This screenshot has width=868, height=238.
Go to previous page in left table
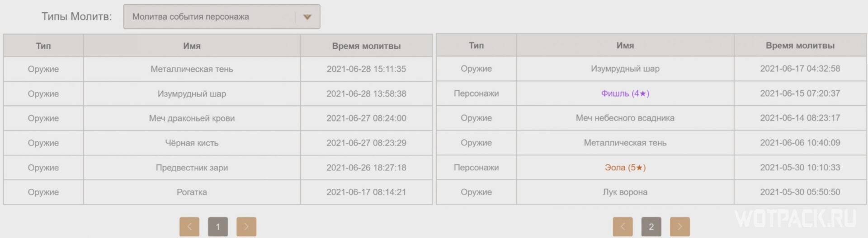pyautogui.click(x=189, y=227)
